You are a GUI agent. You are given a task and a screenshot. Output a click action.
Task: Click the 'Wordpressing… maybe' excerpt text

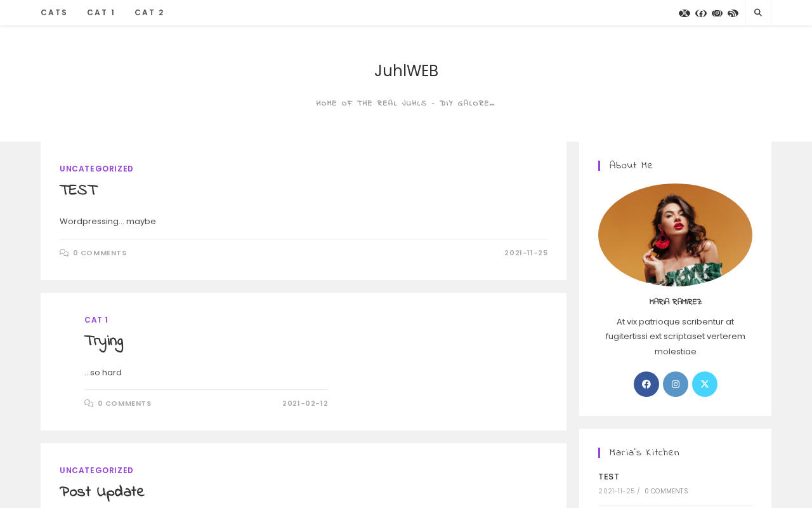(x=108, y=222)
